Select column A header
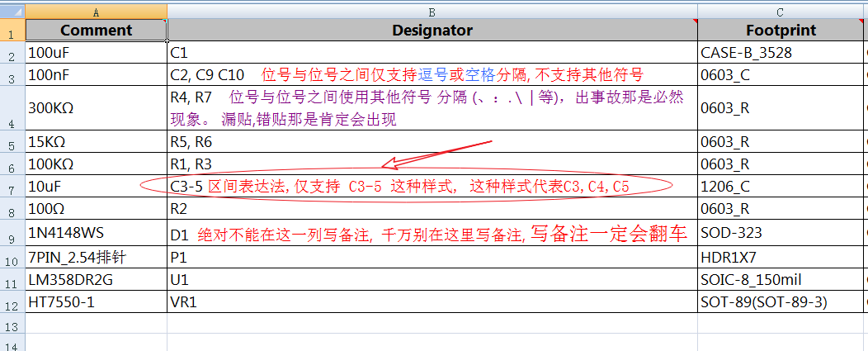868x351 pixels. [x=96, y=12]
